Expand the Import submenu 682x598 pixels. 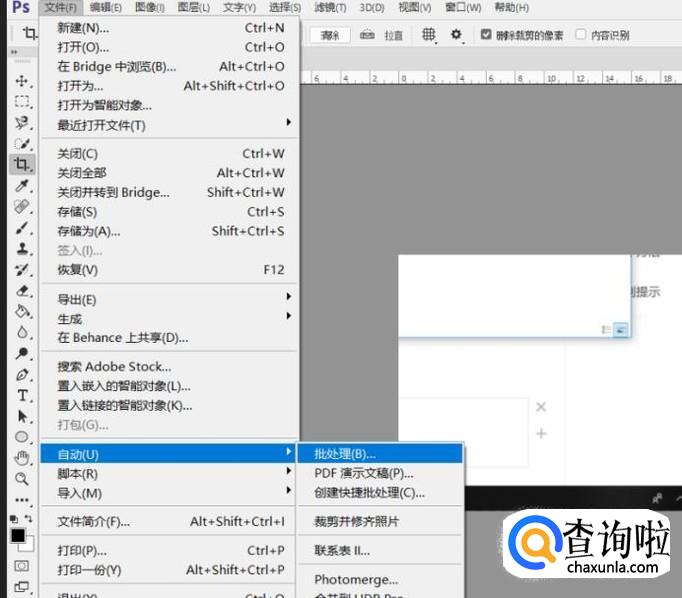170,493
